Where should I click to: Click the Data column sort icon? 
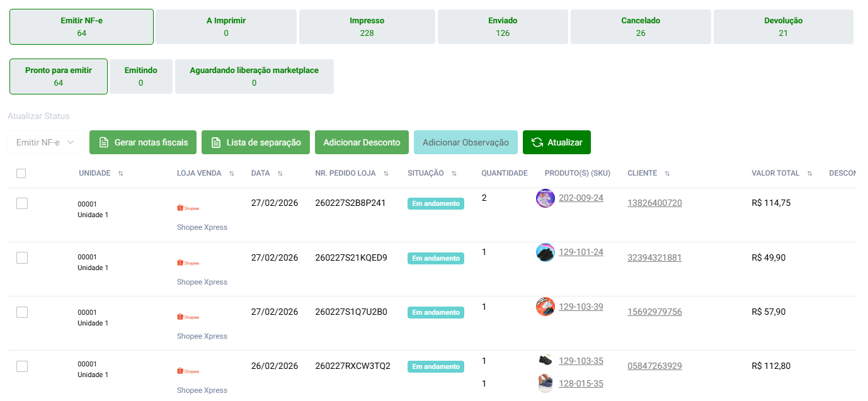pyautogui.click(x=280, y=173)
